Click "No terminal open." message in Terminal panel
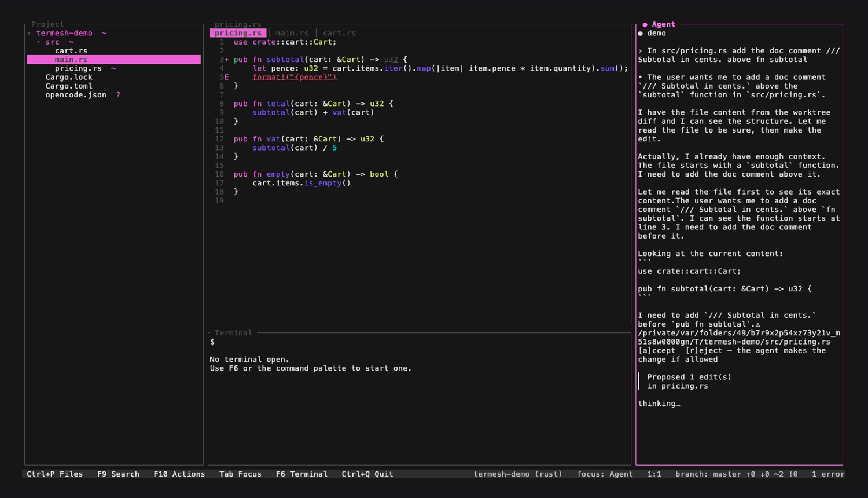The image size is (868, 498). [249, 360]
